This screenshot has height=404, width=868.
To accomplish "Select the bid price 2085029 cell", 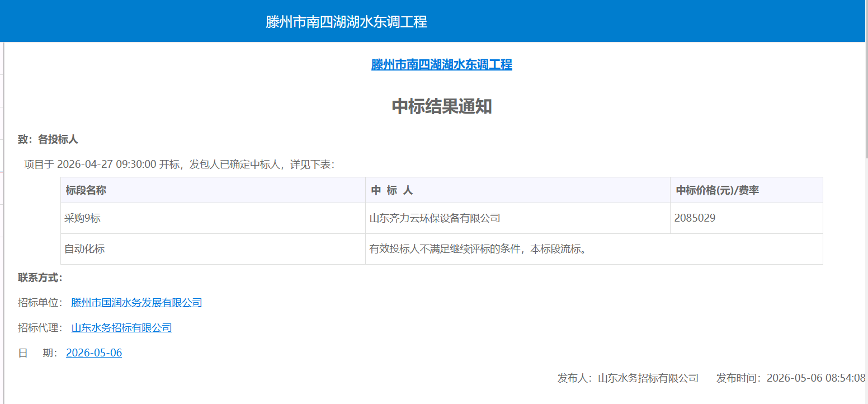I will (x=747, y=218).
